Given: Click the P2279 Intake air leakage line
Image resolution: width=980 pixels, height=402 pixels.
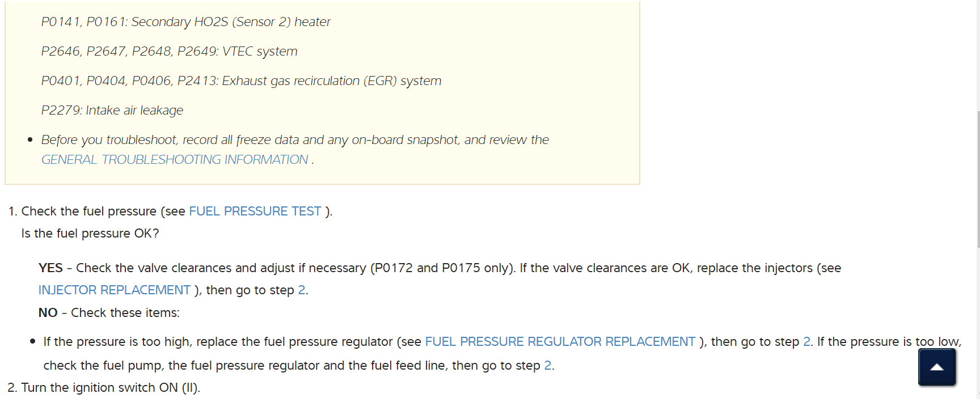Looking at the screenshot, I should [112, 111].
